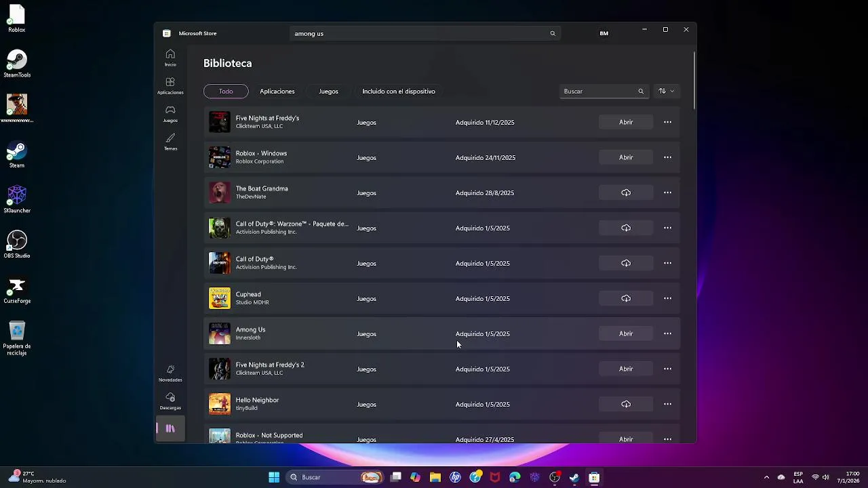Open Descargas in the sidebar
This screenshot has width=868, height=488.
point(170,401)
